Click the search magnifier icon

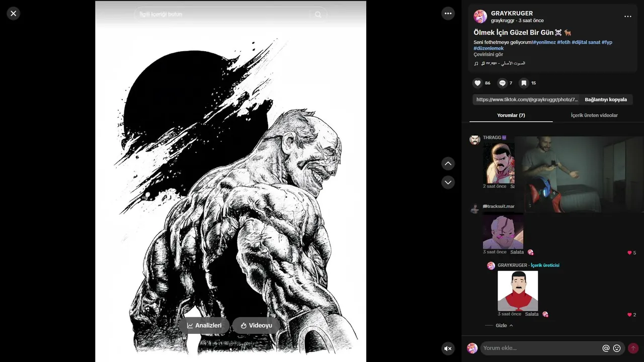point(318,15)
